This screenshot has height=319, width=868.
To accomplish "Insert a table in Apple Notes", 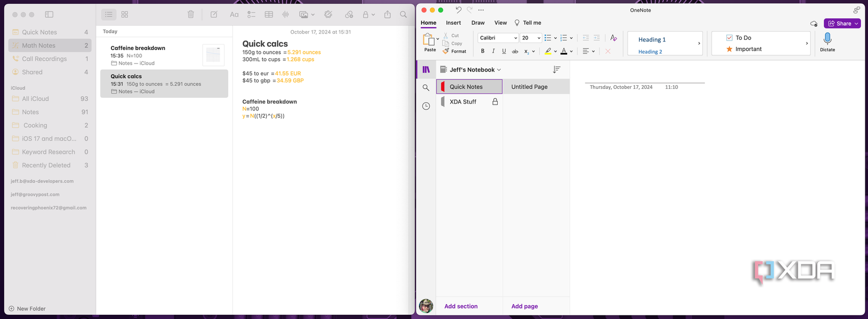I will coord(269,15).
